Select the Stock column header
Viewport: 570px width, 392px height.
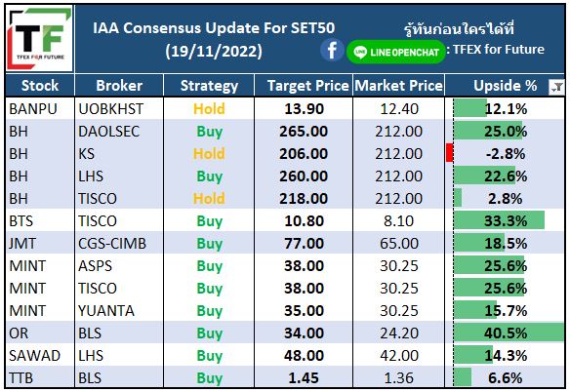(40, 86)
